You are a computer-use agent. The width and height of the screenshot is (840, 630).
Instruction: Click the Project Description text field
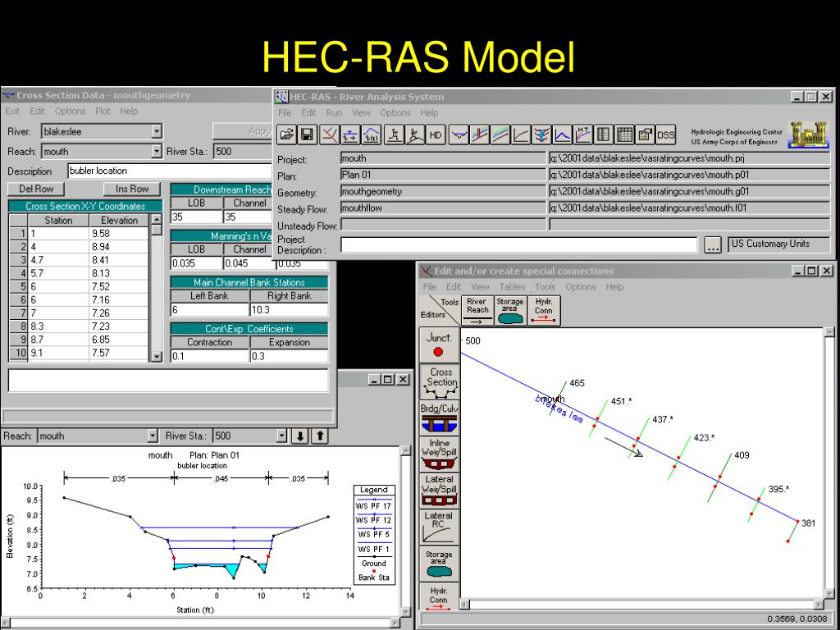click(518, 244)
